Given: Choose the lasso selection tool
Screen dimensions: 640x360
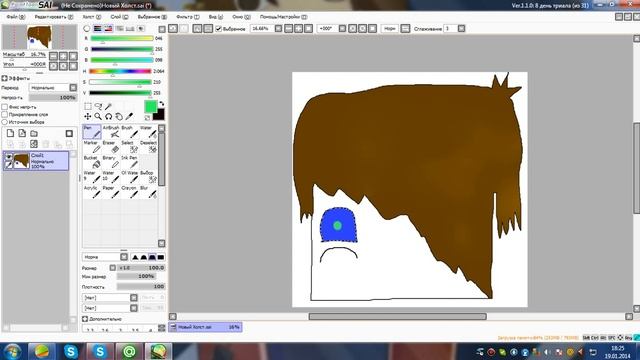Looking at the screenshot, I should click(x=98, y=107).
